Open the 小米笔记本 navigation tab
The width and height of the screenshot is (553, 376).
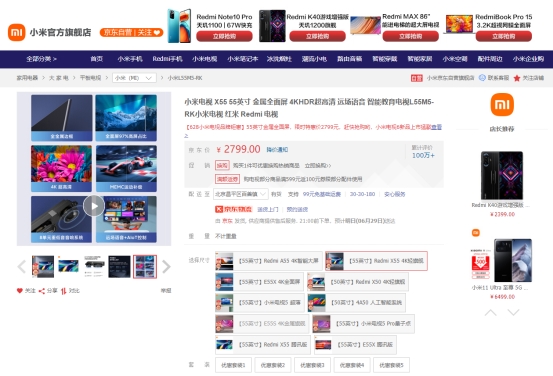(243, 59)
